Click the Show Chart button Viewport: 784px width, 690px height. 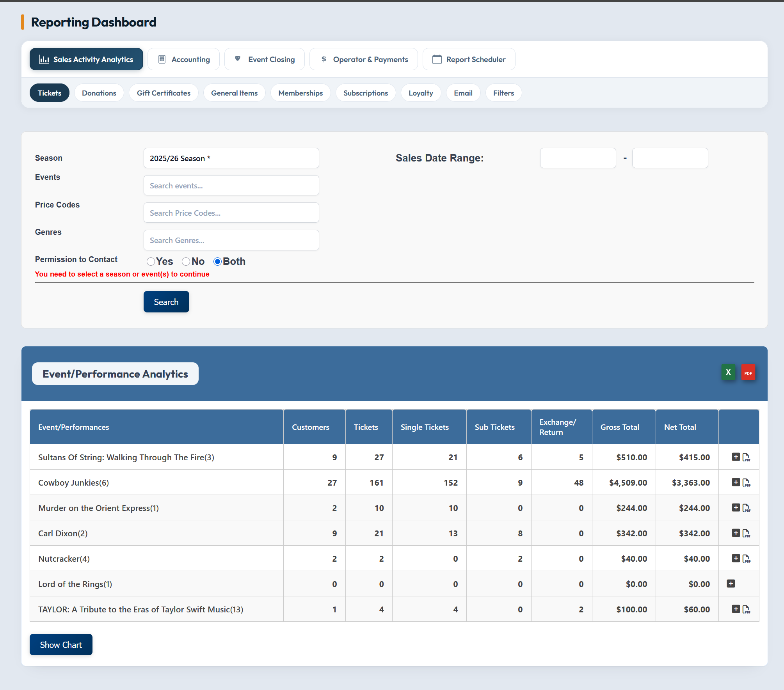coord(61,644)
